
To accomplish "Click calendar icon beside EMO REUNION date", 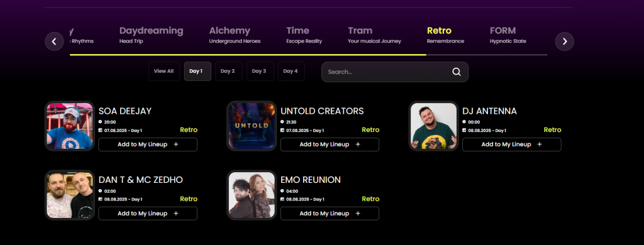I will pos(282,199).
